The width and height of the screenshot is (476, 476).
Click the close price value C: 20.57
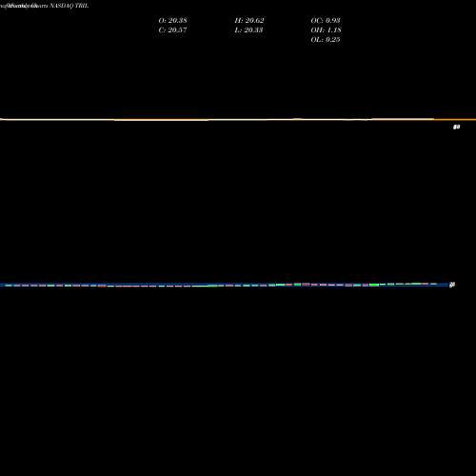(x=172, y=30)
